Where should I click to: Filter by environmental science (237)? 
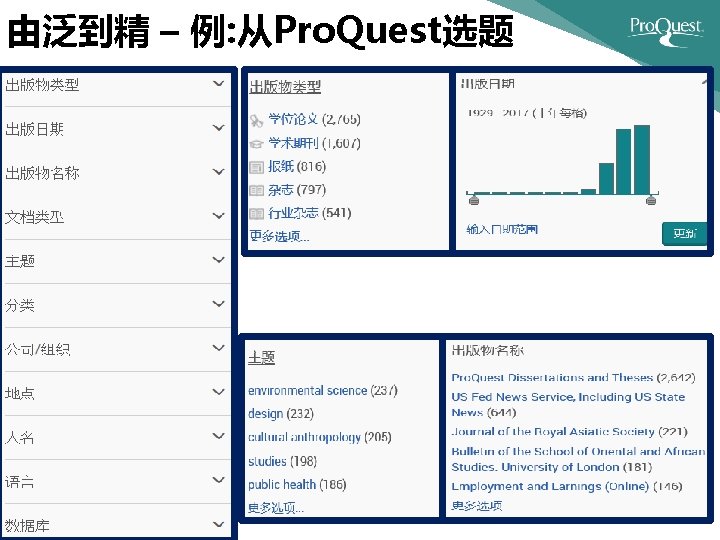point(323,391)
